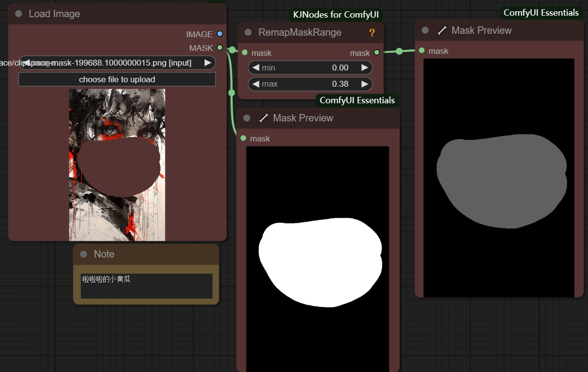This screenshot has height=372, width=588.
Task: Collapse the RemapMaskRange node via its dot
Action: (x=248, y=32)
